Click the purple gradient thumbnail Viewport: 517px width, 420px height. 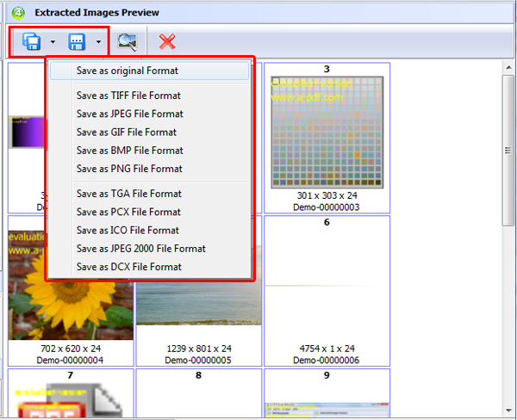(x=27, y=132)
